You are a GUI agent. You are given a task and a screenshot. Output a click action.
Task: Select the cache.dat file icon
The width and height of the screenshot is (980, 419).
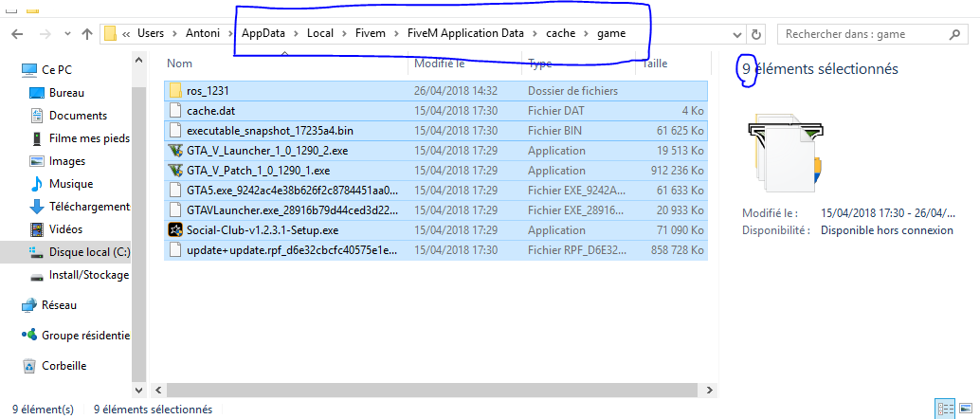(175, 111)
